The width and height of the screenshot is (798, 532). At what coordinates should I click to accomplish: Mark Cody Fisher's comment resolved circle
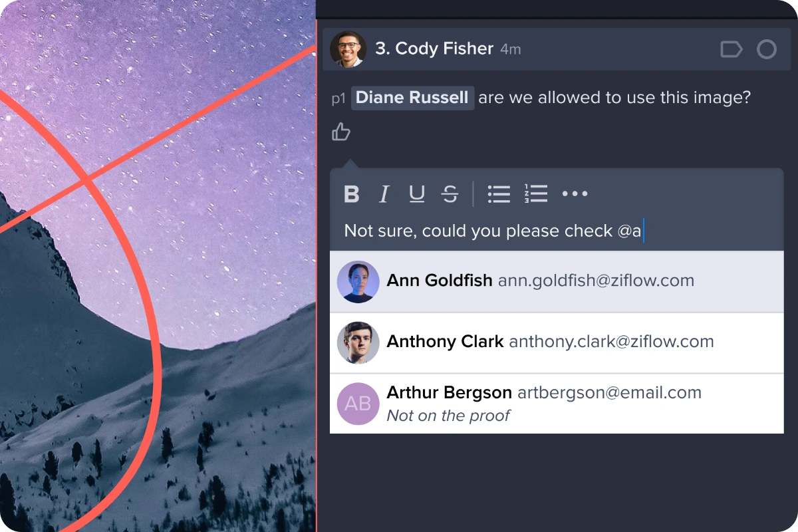click(x=767, y=50)
